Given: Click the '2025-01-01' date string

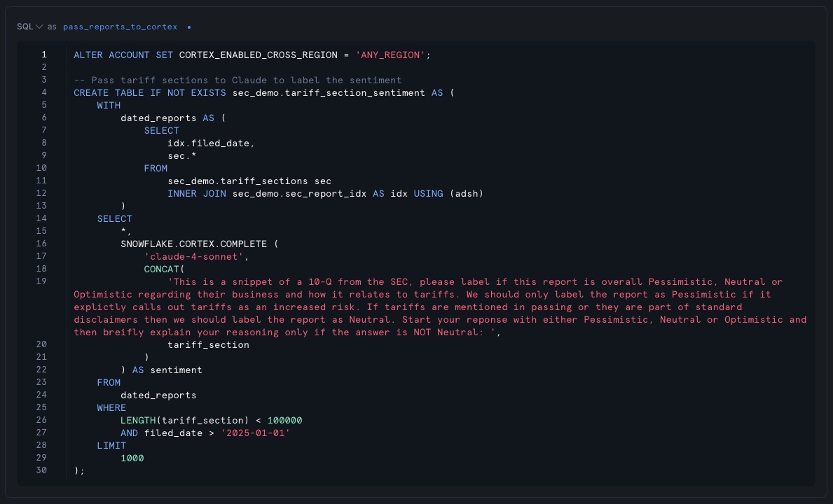Looking at the screenshot, I should (255, 433).
